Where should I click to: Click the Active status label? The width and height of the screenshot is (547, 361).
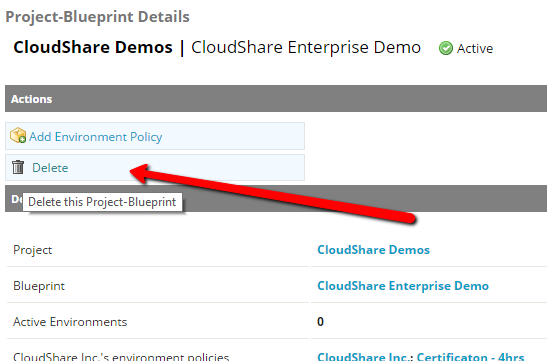tap(475, 48)
